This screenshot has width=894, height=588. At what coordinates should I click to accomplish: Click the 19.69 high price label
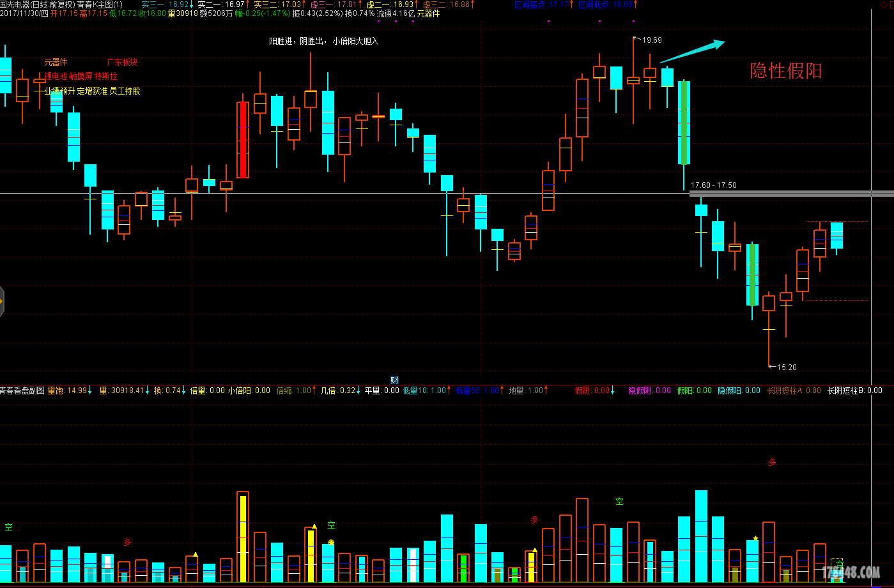click(652, 40)
